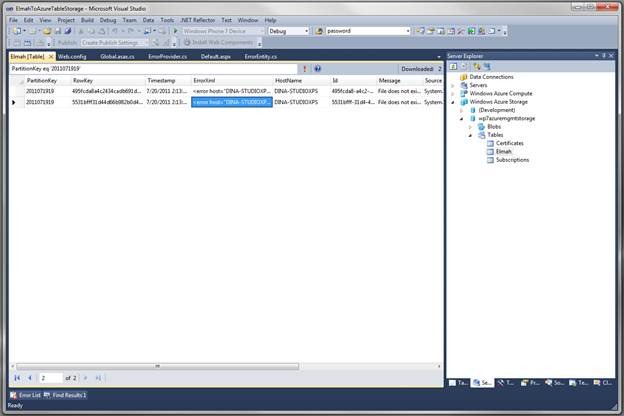
Task: Click the Find Results 1 icon at bottom
Action: coord(47,395)
